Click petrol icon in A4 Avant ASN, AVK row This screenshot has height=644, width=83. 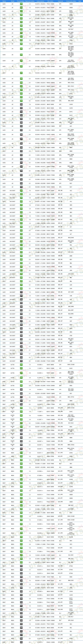point(21,274)
